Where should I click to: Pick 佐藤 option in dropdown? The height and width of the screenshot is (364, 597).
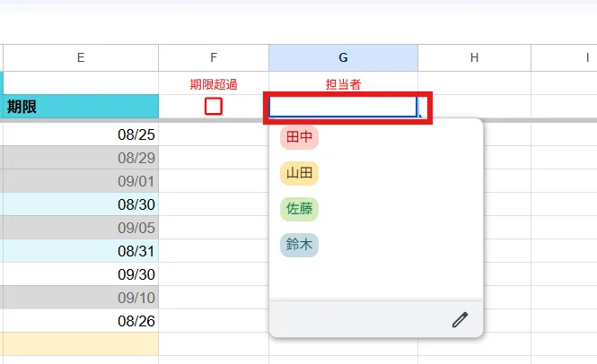(299, 209)
